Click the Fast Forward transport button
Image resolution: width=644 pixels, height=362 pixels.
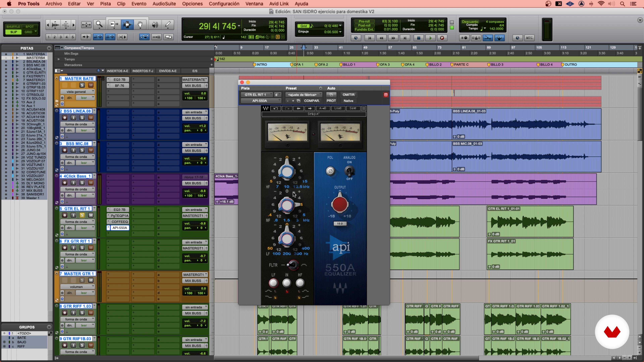click(393, 38)
